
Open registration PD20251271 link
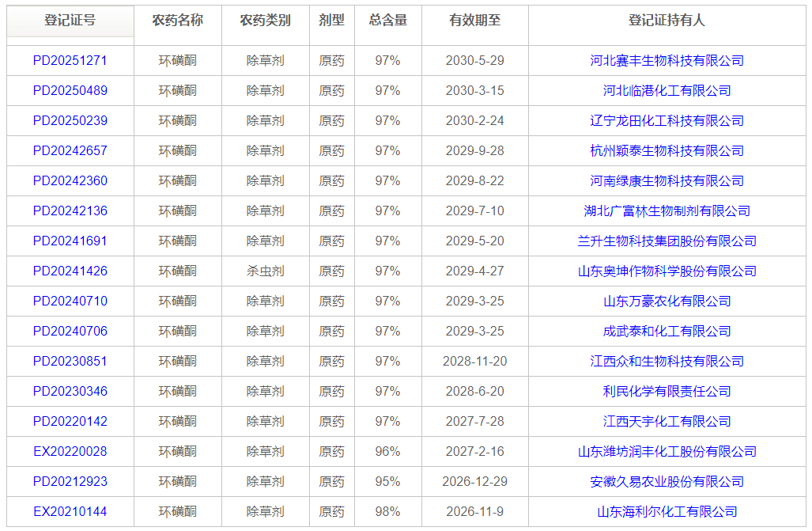click(70, 61)
